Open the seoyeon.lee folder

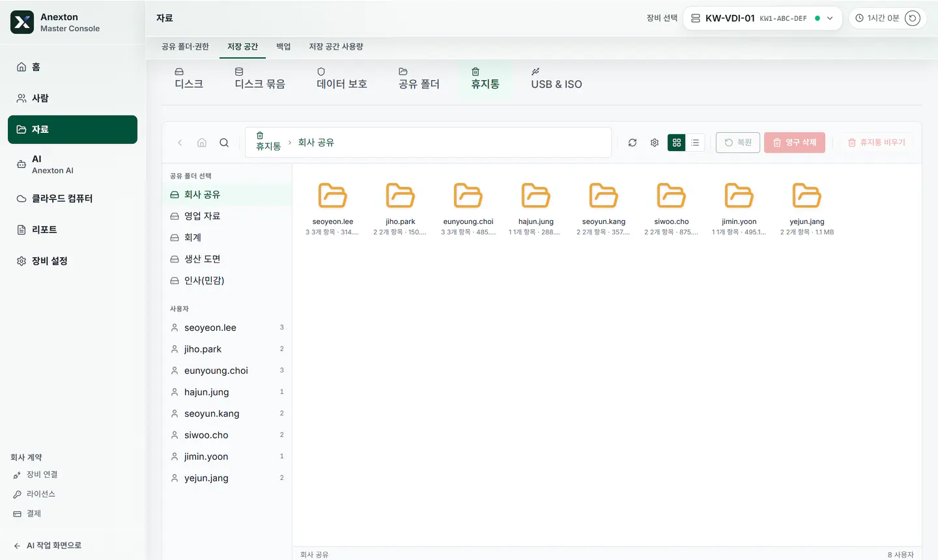click(333, 208)
